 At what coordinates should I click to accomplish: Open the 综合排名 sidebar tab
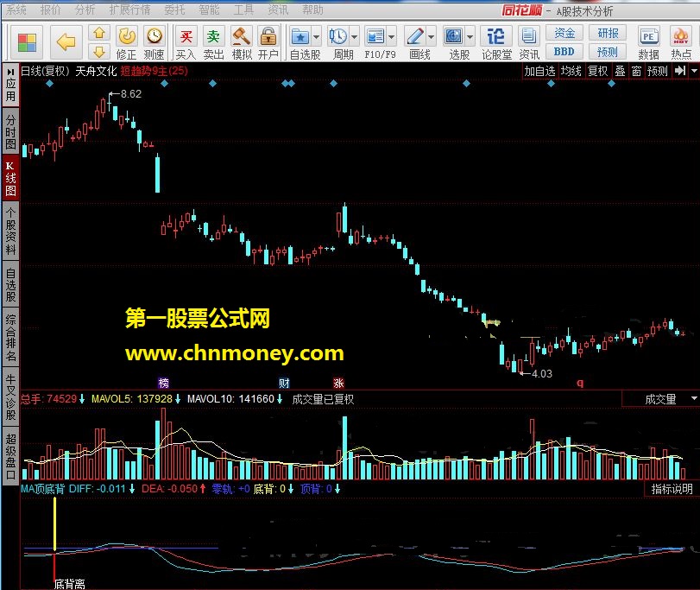[10, 337]
